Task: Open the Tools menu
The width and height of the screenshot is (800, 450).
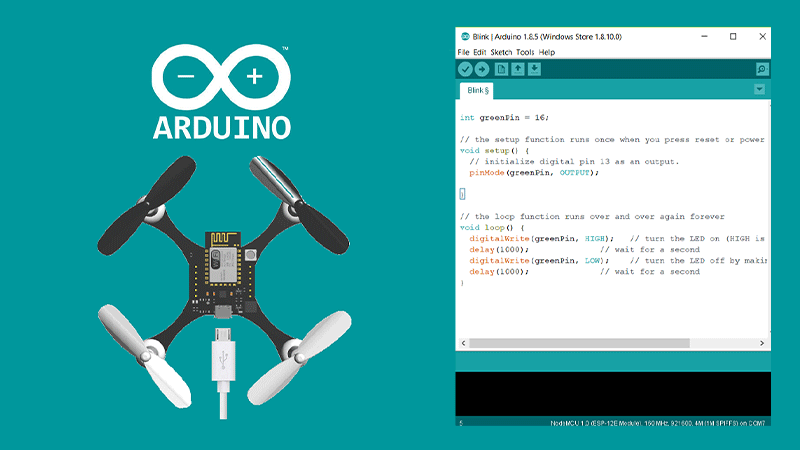Action: click(x=524, y=52)
